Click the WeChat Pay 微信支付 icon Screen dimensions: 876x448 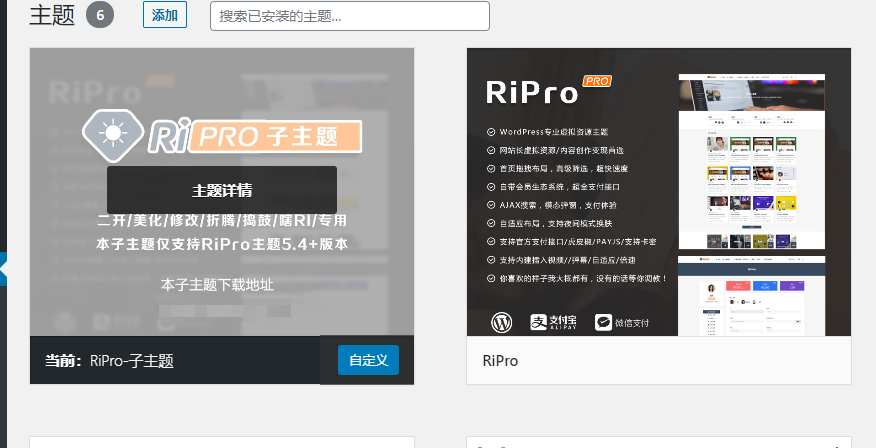[x=622, y=322]
